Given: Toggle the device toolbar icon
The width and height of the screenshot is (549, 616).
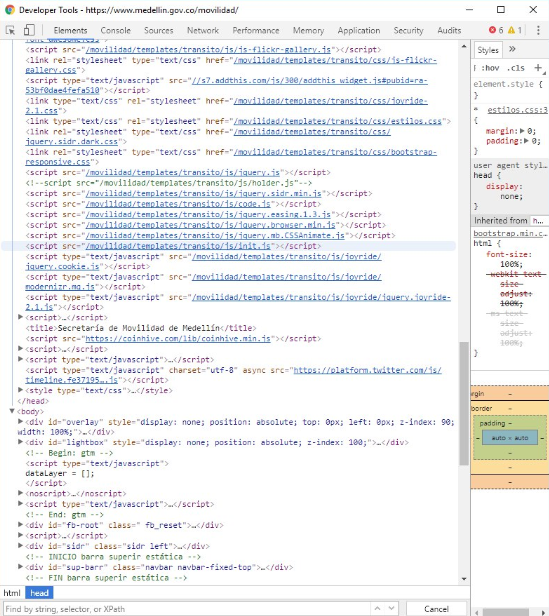Looking at the screenshot, I should click(x=29, y=30).
